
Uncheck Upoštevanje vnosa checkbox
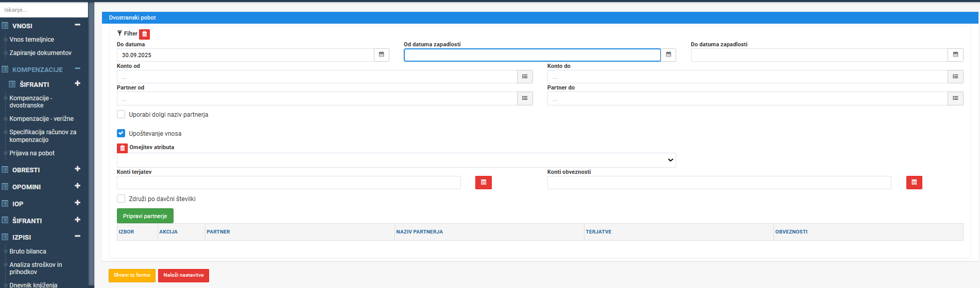(x=121, y=133)
